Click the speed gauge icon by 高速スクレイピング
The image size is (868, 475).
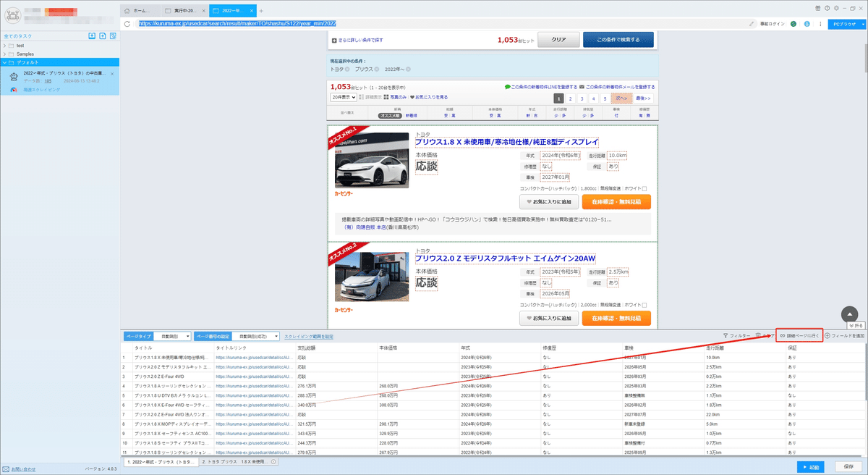[x=14, y=90]
